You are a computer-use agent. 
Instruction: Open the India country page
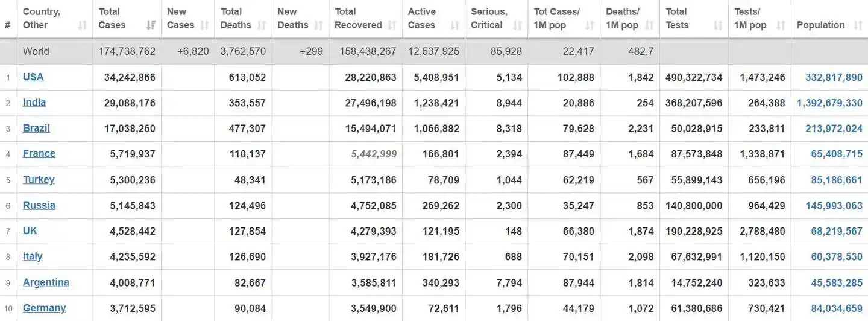34,103
